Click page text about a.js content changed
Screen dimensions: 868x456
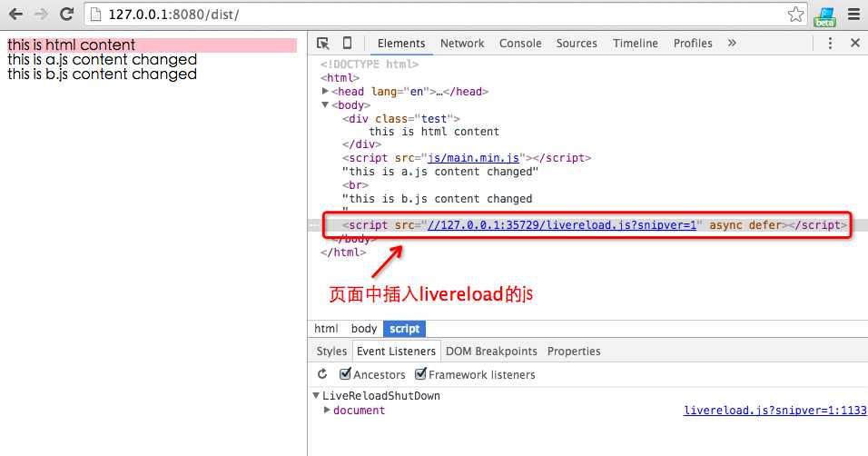coord(102,60)
